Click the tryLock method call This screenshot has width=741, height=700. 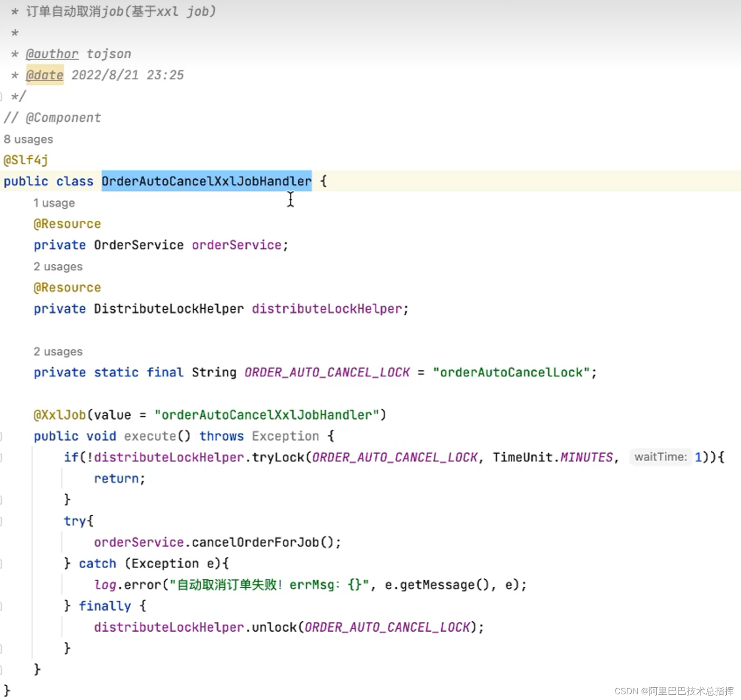click(x=278, y=458)
